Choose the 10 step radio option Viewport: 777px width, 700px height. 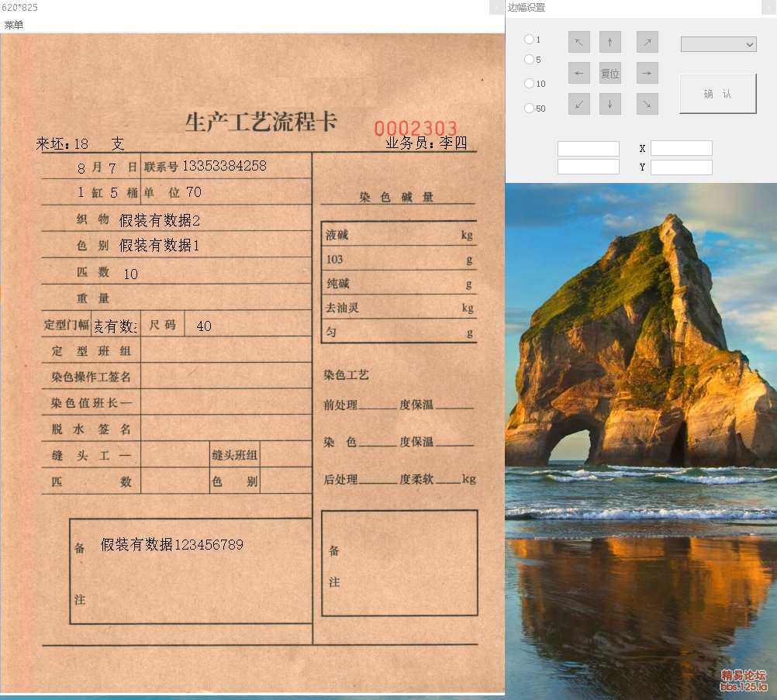point(529,84)
